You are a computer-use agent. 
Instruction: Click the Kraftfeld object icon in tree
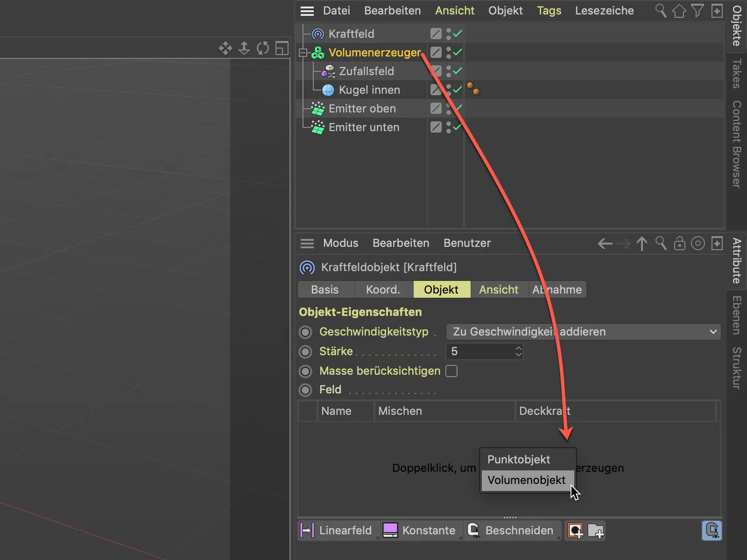318,34
